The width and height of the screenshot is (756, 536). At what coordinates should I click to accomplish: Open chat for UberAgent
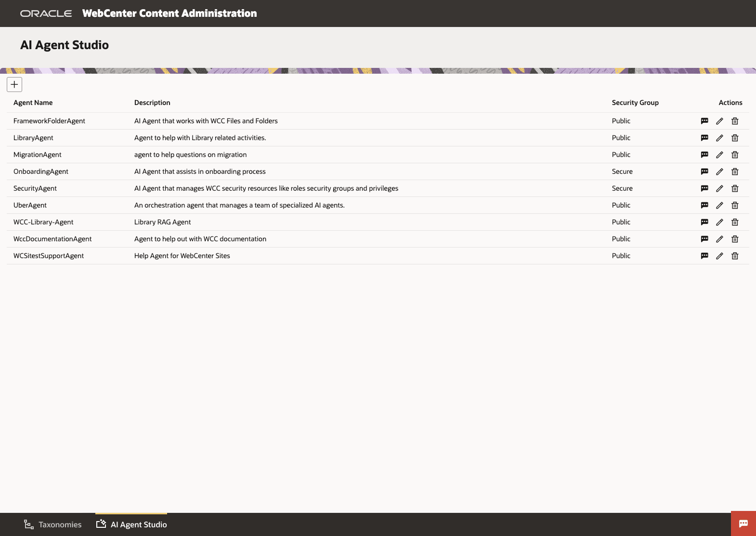tap(704, 205)
